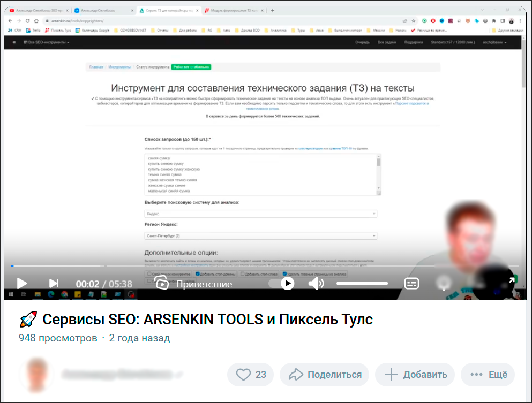Open the Все SEO-инструменты dropdown

46,42
